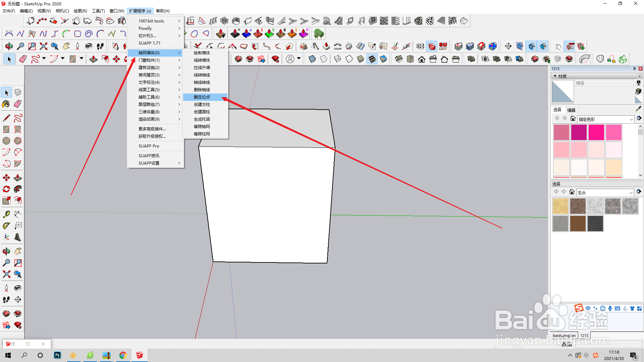Viewport: 644px width, 362px height.
Task: Click the Rotate tool icon
Action: click(6, 189)
